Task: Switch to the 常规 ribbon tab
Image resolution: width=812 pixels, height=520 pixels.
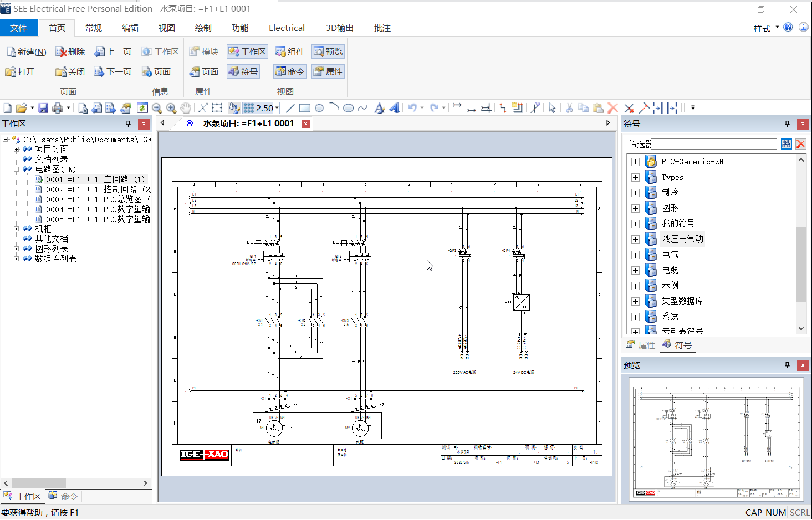Action: (x=94, y=28)
